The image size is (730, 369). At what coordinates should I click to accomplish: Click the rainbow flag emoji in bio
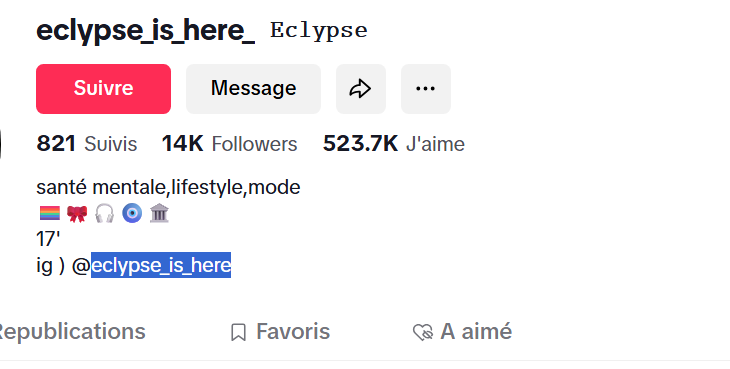(50, 214)
